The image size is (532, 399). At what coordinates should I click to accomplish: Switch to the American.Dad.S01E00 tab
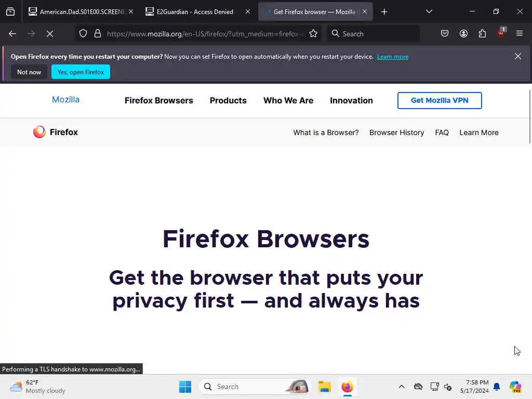click(x=81, y=12)
